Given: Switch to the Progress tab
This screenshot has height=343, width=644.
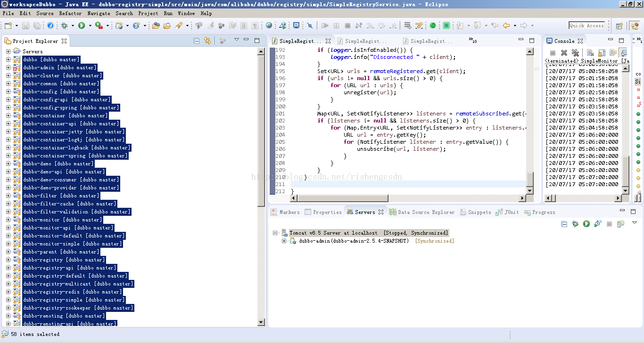Looking at the screenshot, I should 540,212.
